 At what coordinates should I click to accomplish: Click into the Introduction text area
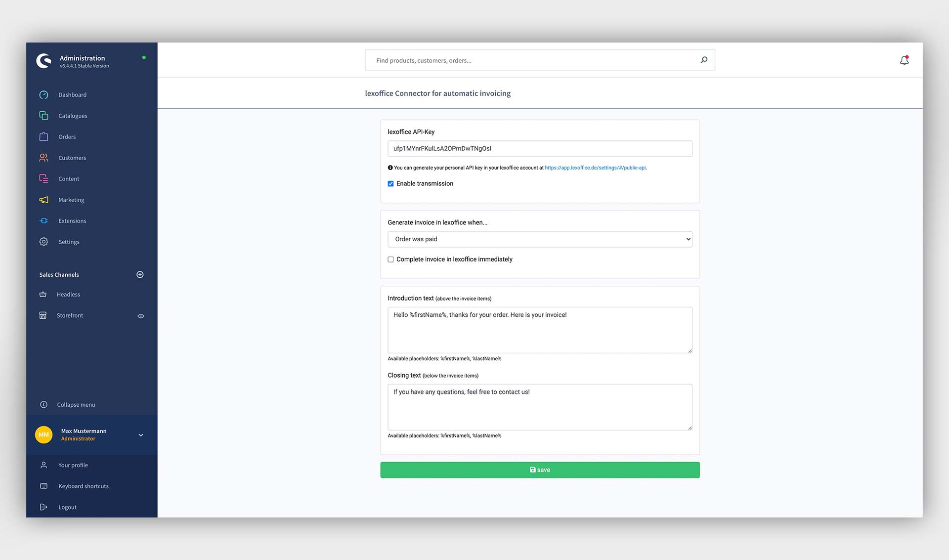point(540,330)
